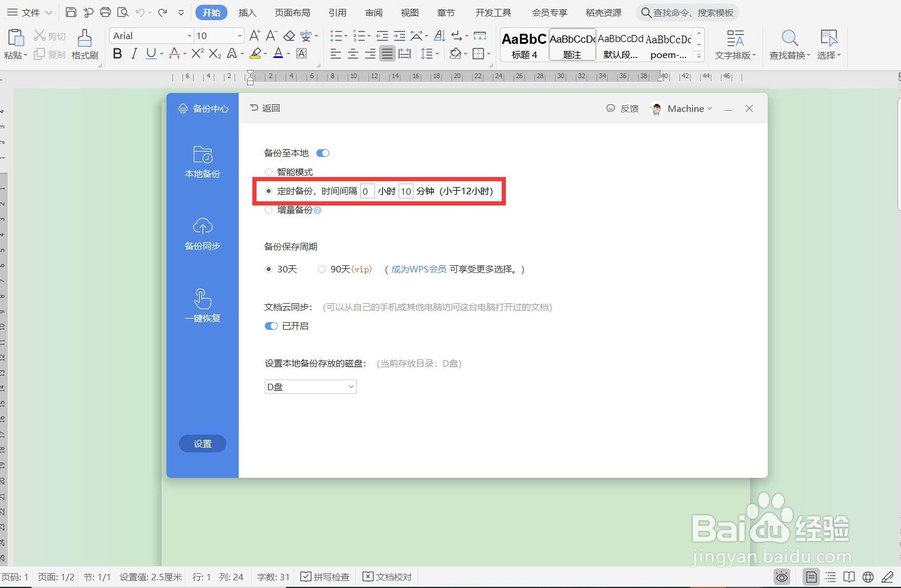Open the Machine account dropdown
The width and height of the screenshot is (901, 588).
click(687, 108)
